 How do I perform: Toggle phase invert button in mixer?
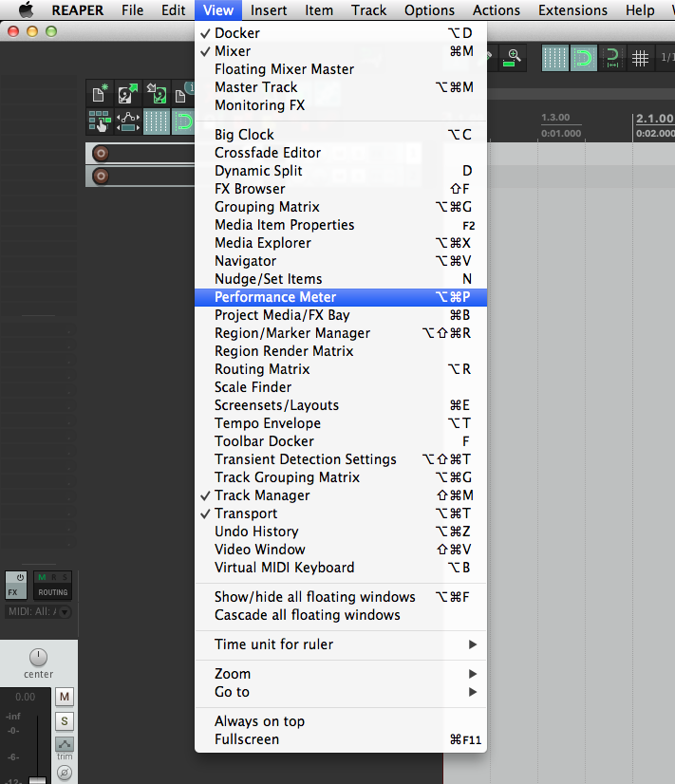(x=65, y=773)
